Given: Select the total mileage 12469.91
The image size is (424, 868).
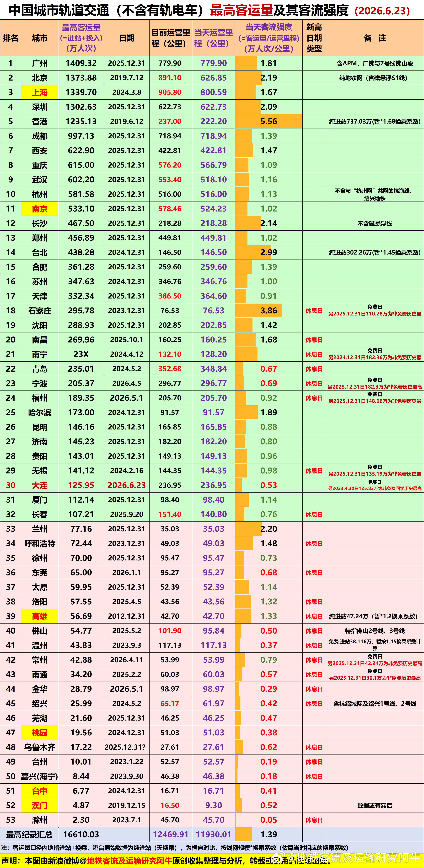Looking at the screenshot, I should 171,835.
